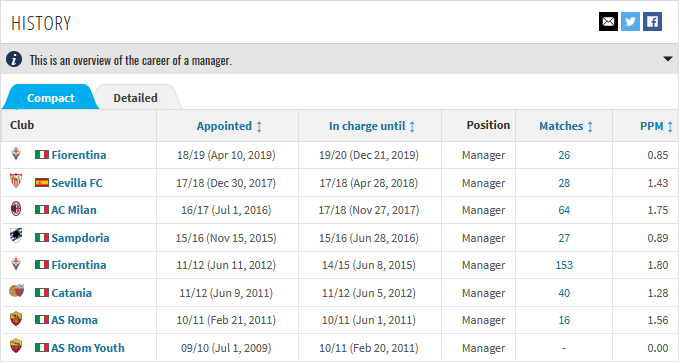This screenshot has width=679, height=362.
Task: Sort the table by Matches column
Action: coord(566,126)
